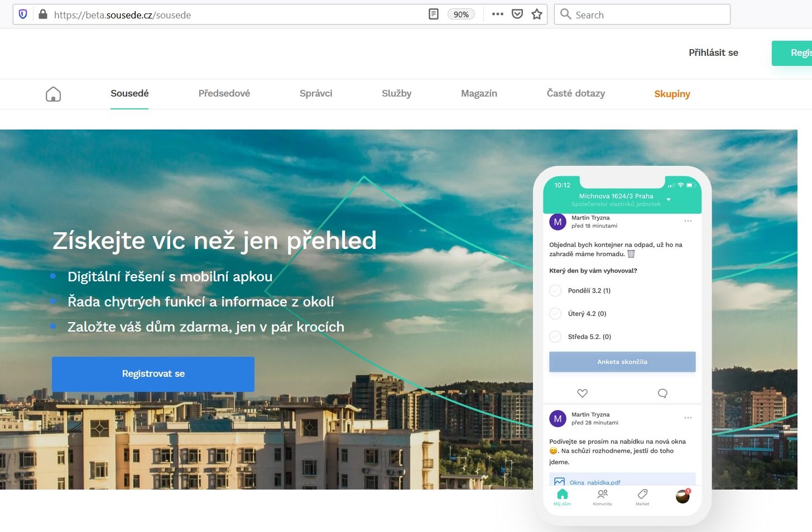812x532 pixels.
Task: Click the timestamp před 18 minutami
Action: point(594,226)
